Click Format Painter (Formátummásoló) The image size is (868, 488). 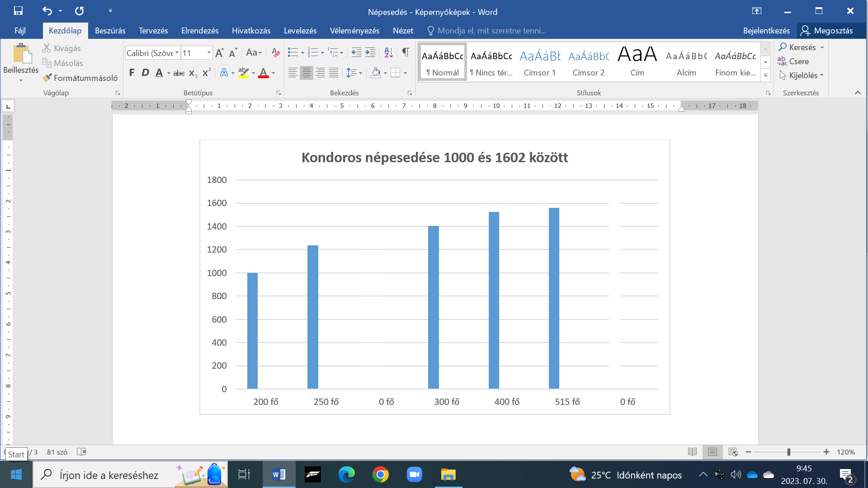pyautogui.click(x=80, y=78)
